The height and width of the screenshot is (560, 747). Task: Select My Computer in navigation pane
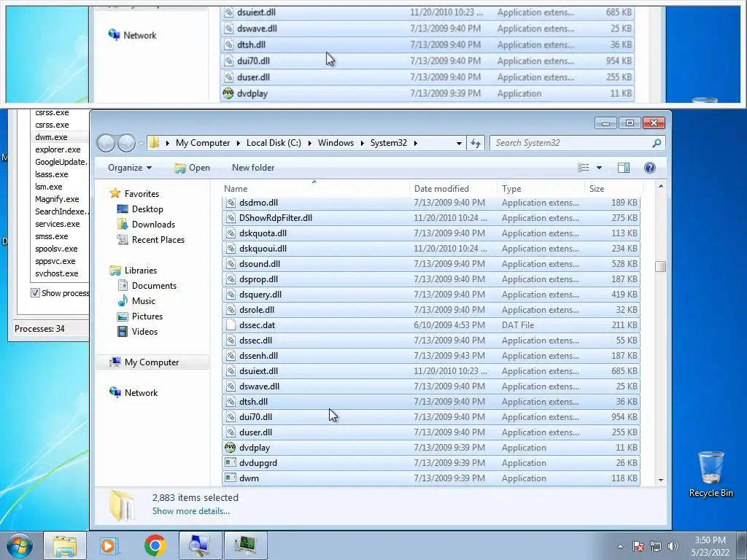[152, 362]
